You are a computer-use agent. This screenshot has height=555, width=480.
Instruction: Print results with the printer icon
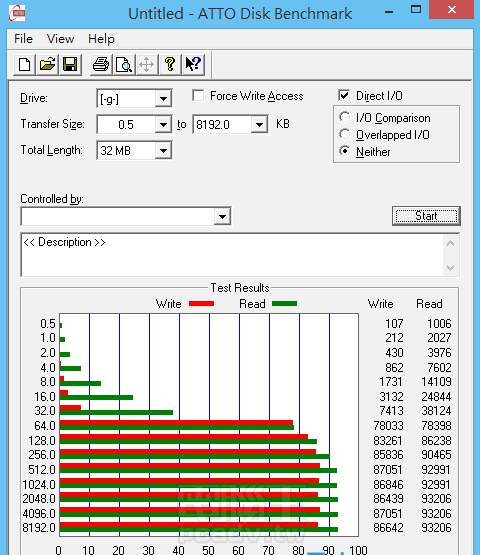point(101,65)
